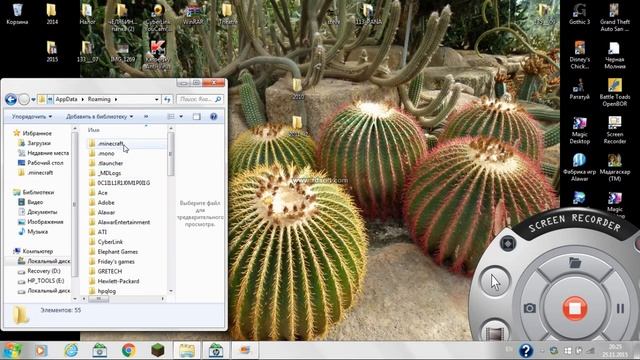Click the small diamond button on Screen Recorder
The height and width of the screenshot is (360, 640).
coord(508,244)
